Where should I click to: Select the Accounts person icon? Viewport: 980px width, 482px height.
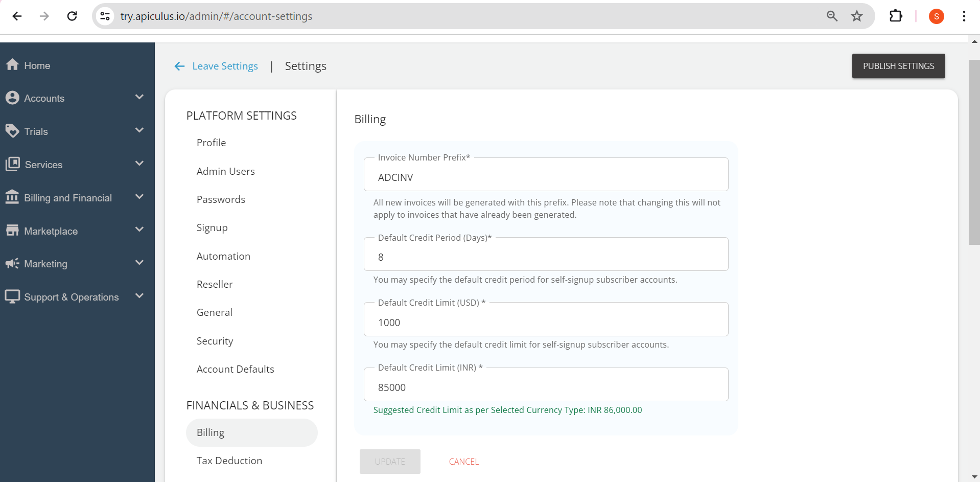click(x=13, y=98)
